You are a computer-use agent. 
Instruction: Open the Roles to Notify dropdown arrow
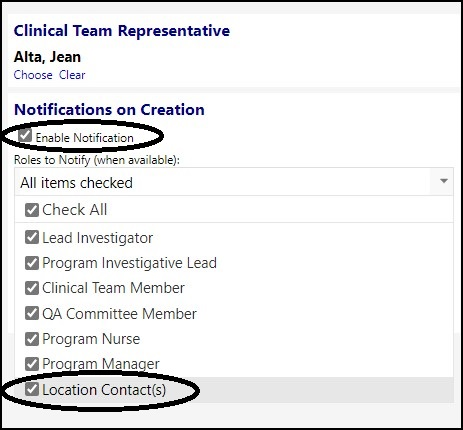[x=443, y=181]
